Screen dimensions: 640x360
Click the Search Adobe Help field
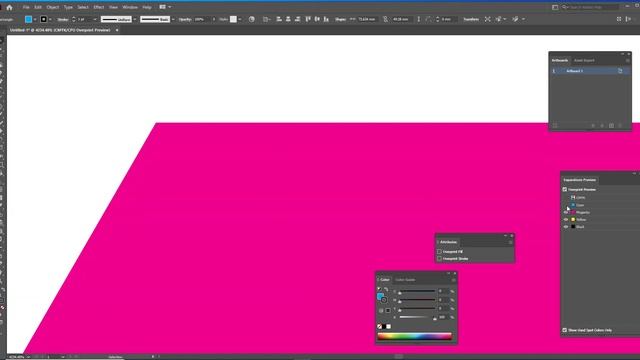point(591,7)
